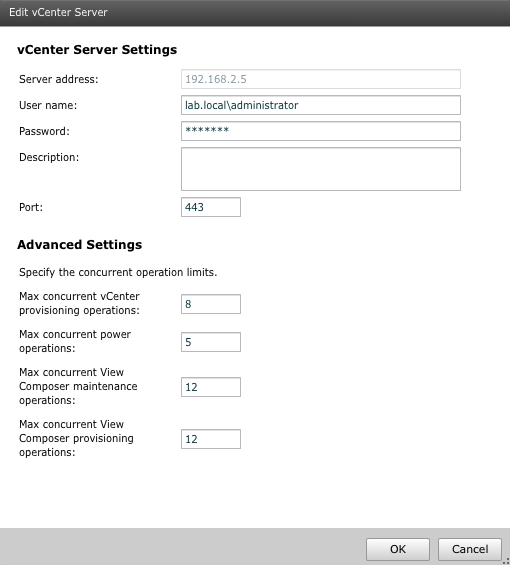Click the grayed Server address field
Viewport: 510px width, 565px height.
point(321,79)
